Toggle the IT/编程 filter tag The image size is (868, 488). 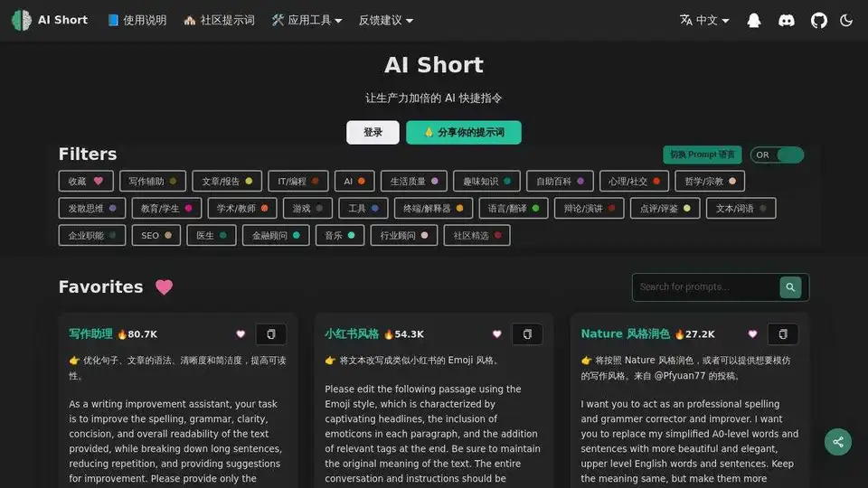click(x=297, y=181)
